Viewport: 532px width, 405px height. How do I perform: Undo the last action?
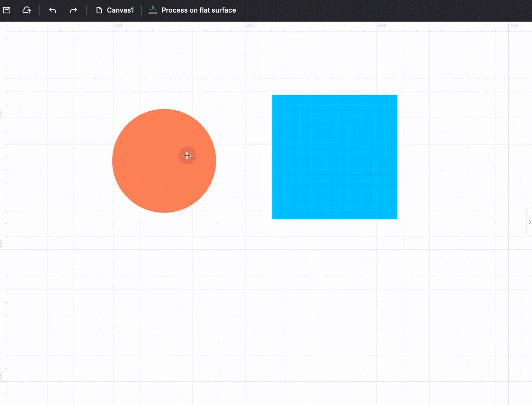click(x=53, y=10)
